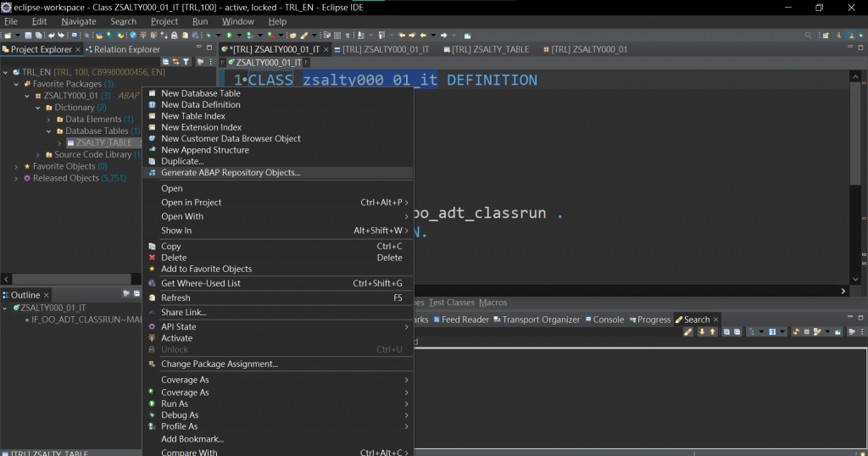
Task: Click the Save All toolbar icon
Action: point(39,36)
